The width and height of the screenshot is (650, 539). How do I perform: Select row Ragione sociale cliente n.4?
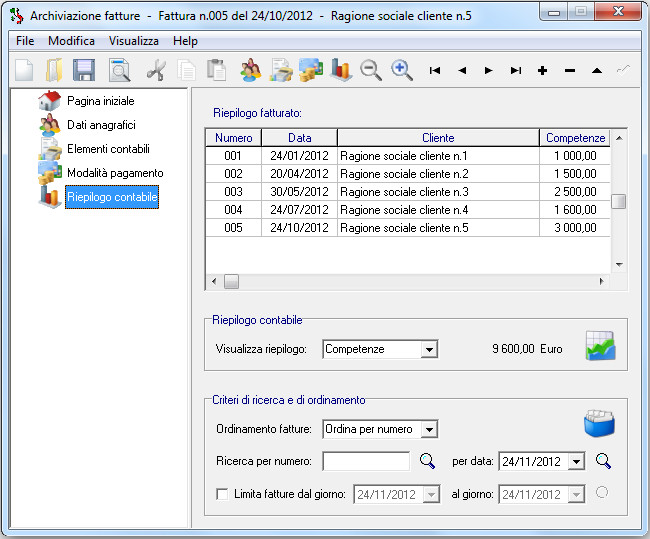tap(408, 210)
